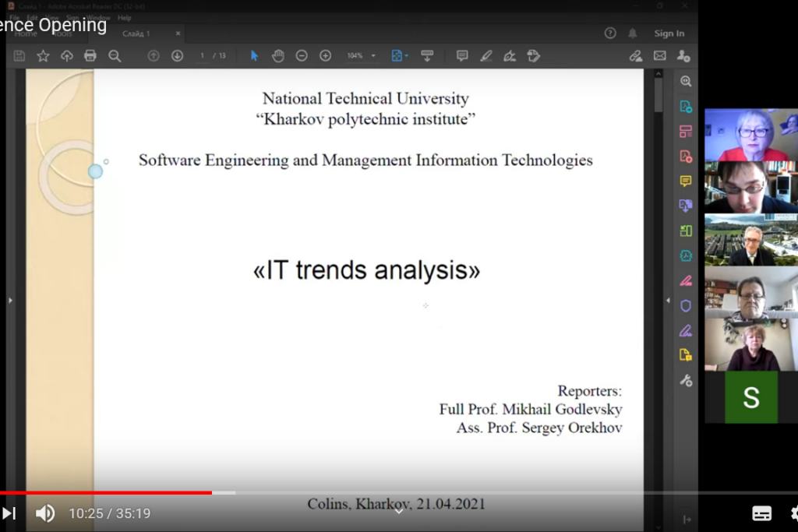
Task: Select the Hand pan tool
Action: [277, 56]
